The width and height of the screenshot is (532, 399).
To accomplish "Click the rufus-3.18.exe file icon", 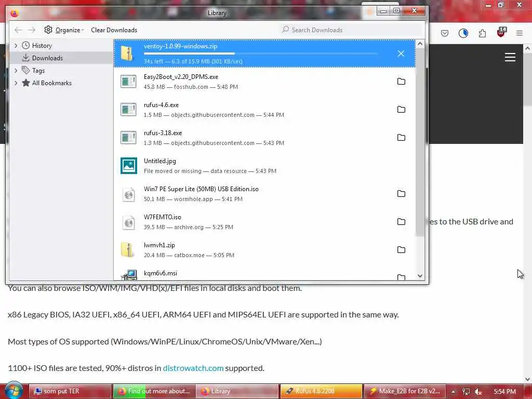I will point(129,137).
